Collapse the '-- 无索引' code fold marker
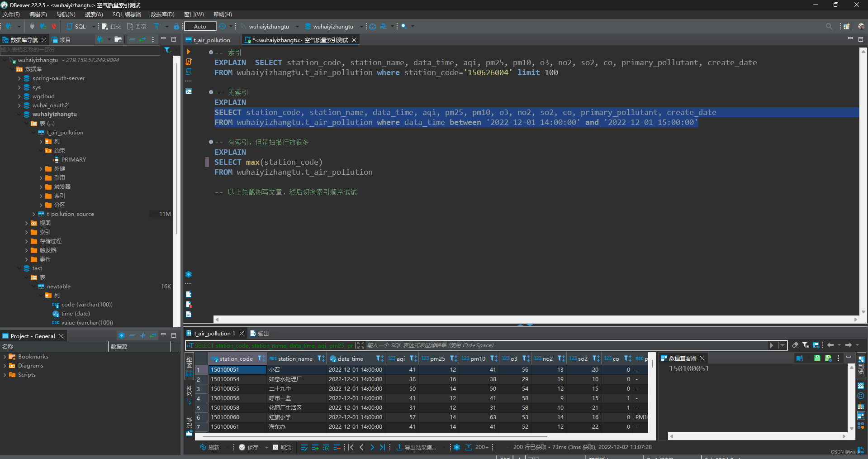 click(x=211, y=92)
